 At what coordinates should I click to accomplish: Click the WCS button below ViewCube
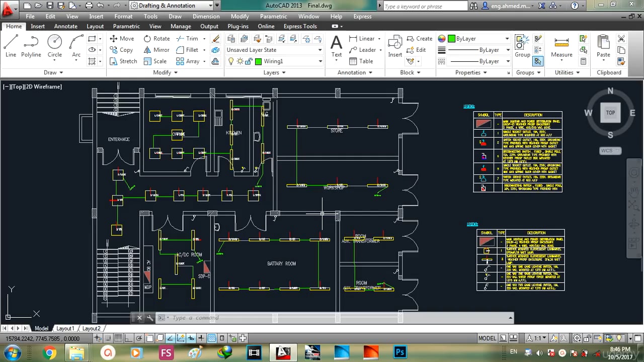[610, 151]
